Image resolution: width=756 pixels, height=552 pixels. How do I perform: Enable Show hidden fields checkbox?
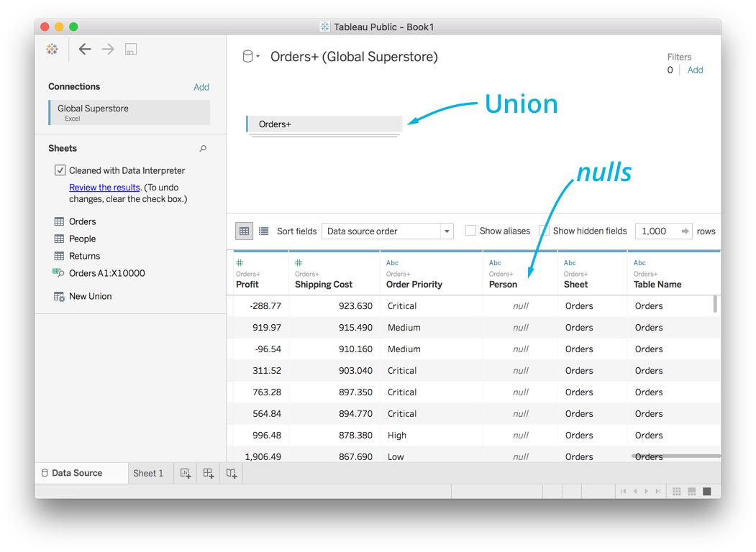pos(545,231)
